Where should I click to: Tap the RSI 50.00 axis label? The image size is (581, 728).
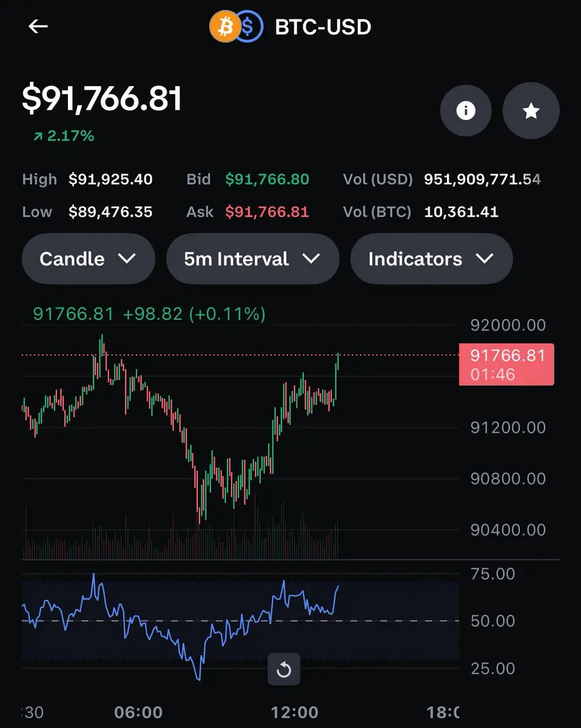[492, 621]
